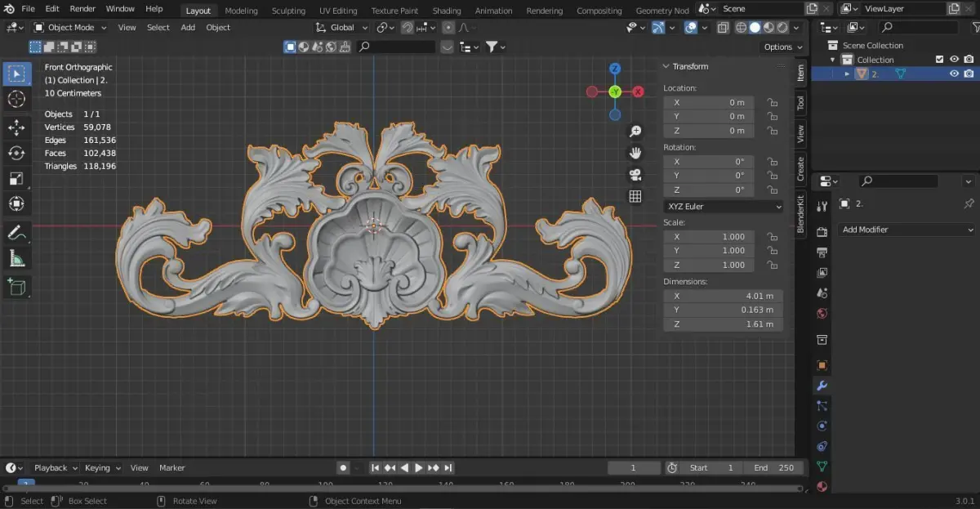The image size is (980, 509).
Task: Open the Particles properties tab icon
Action: (x=822, y=406)
